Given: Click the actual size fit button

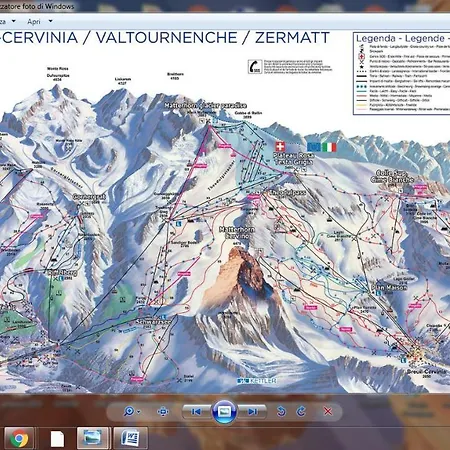Looking at the screenshot, I should click(x=163, y=412).
